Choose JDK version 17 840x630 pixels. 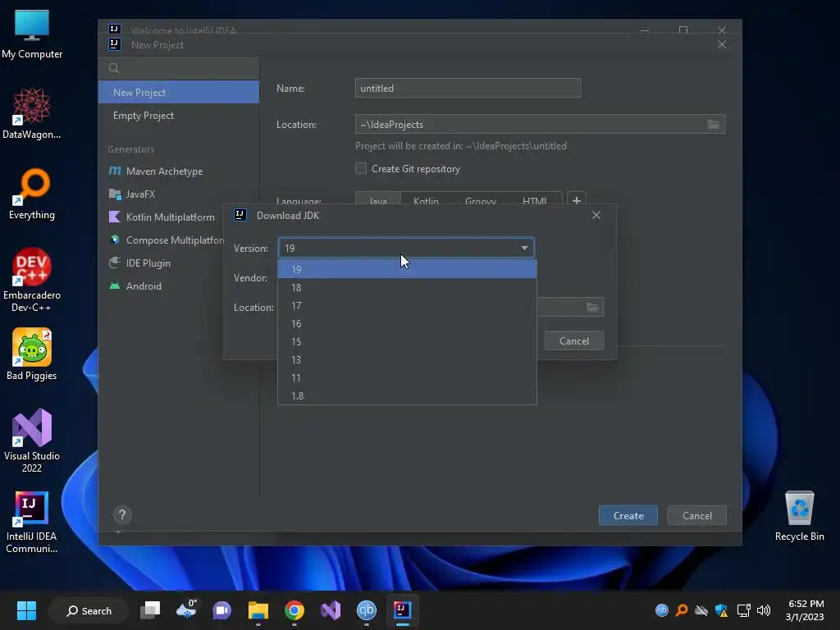[x=407, y=306]
